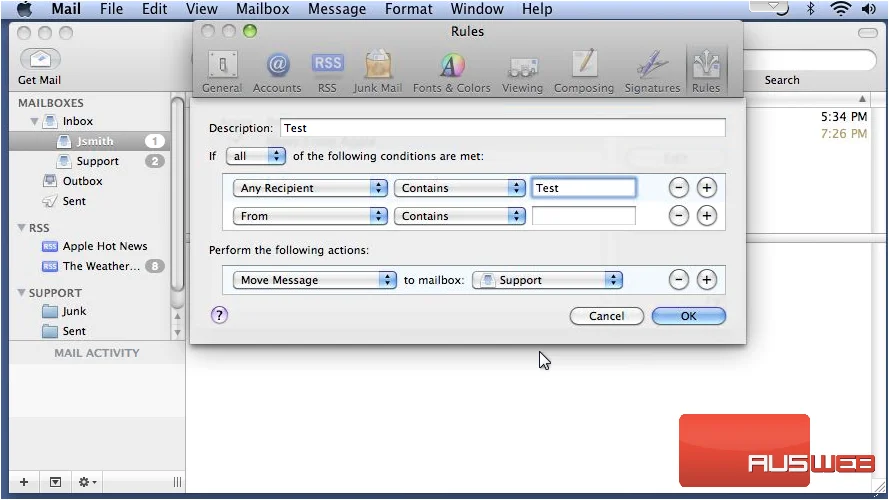The width and height of the screenshot is (889, 500).
Task: Click the Any Recipient value field containing Test
Action: point(583,188)
